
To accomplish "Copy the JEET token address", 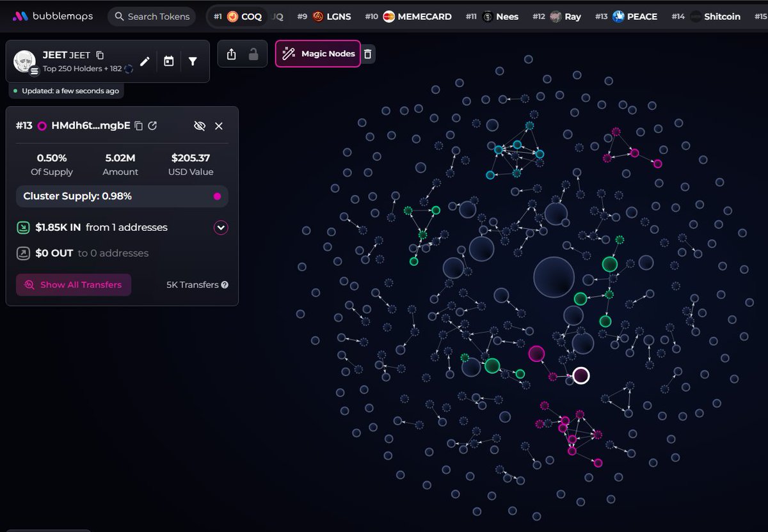I will 100,56.
